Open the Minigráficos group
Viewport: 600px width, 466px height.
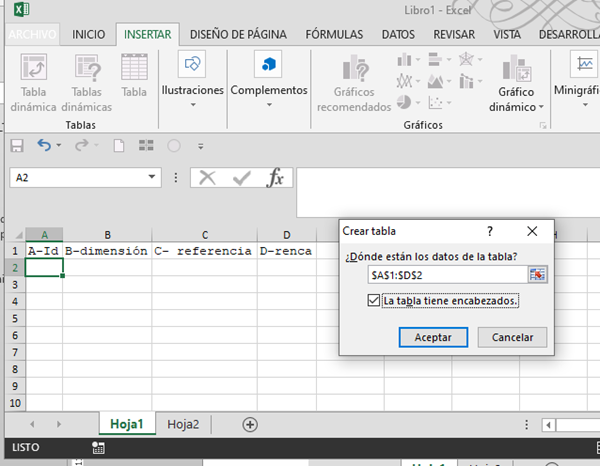coord(577,80)
